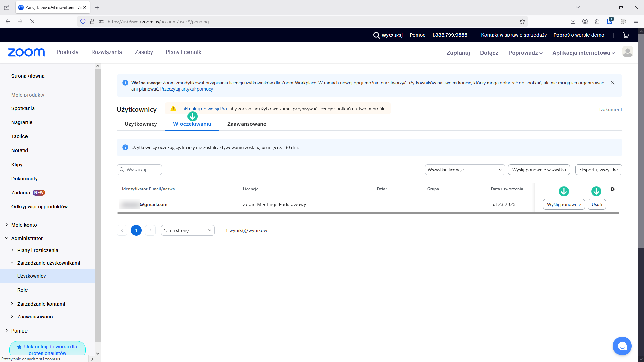Dismiss the important notice banner

pos(613,83)
